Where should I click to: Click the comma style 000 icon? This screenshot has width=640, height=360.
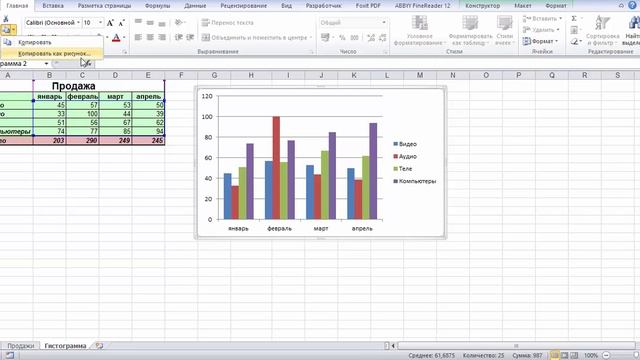coord(354,38)
